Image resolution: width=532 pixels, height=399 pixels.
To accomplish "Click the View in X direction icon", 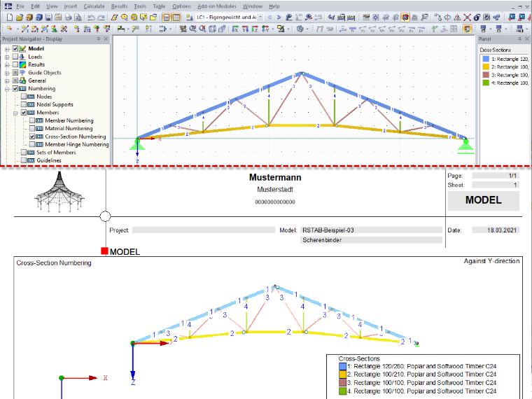I will coord(235,29).
